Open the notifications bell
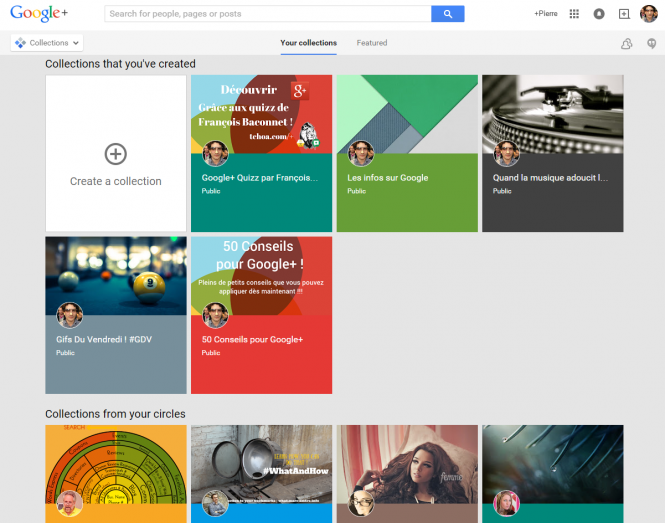Image resolution: width=665 pixels, height=523 pixels. [x=599, y=14]
